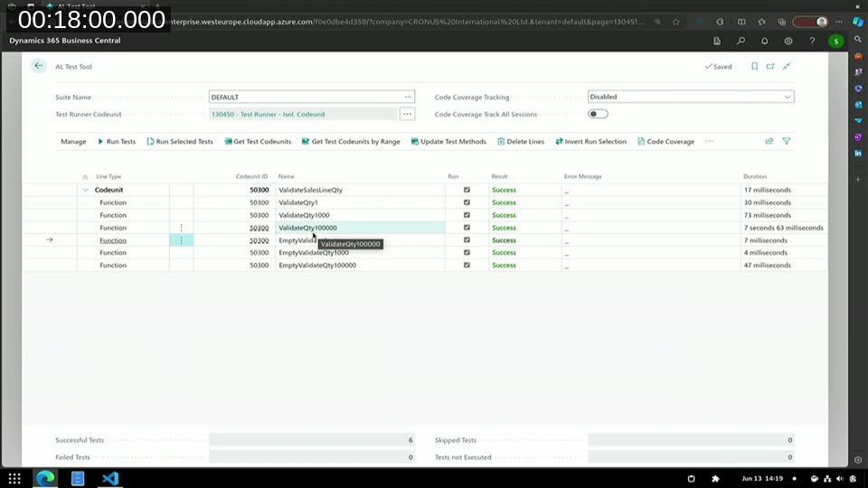
Task: Toggle the filter pane funnel icon
Action: 786,141
